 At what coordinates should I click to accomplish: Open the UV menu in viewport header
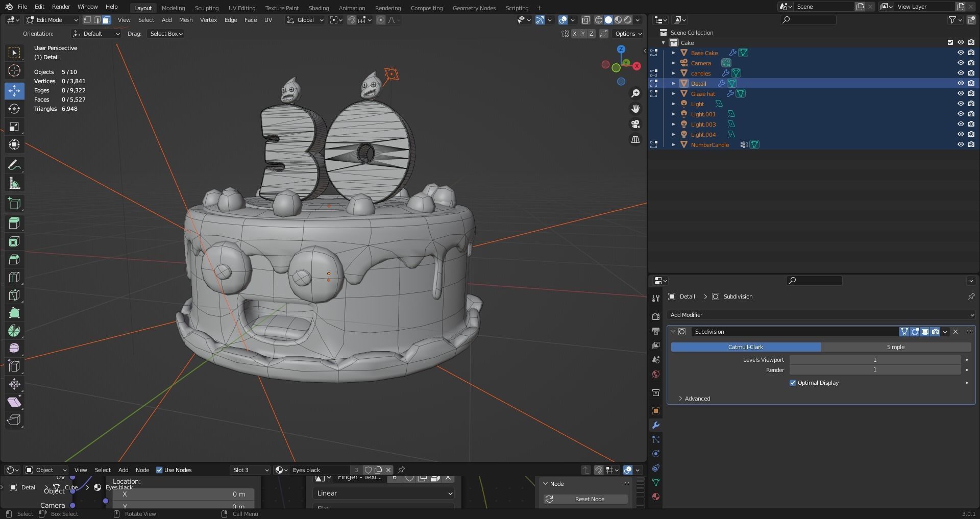[268, 20]
